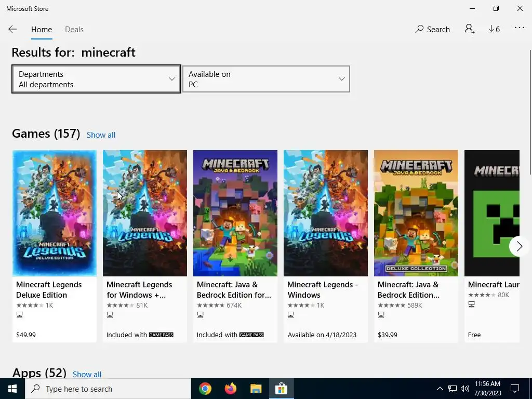Image resolution: width=532 pixels, height=399 pixels.
Task: Open the volume tray icon
Action: point(465,389)
